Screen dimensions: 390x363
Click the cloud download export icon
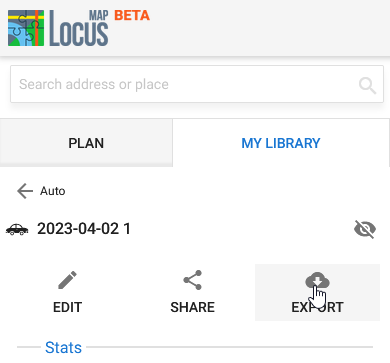tap(317, 280)
